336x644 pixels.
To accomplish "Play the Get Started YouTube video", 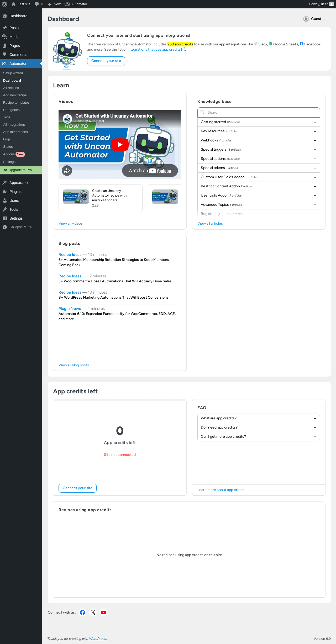I will pos(120,144).
